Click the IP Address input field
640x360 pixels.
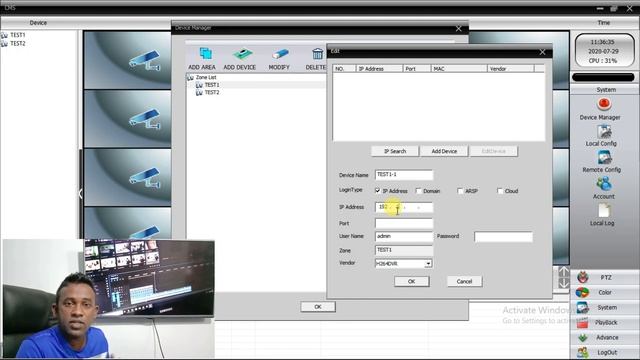pos(404,207)
